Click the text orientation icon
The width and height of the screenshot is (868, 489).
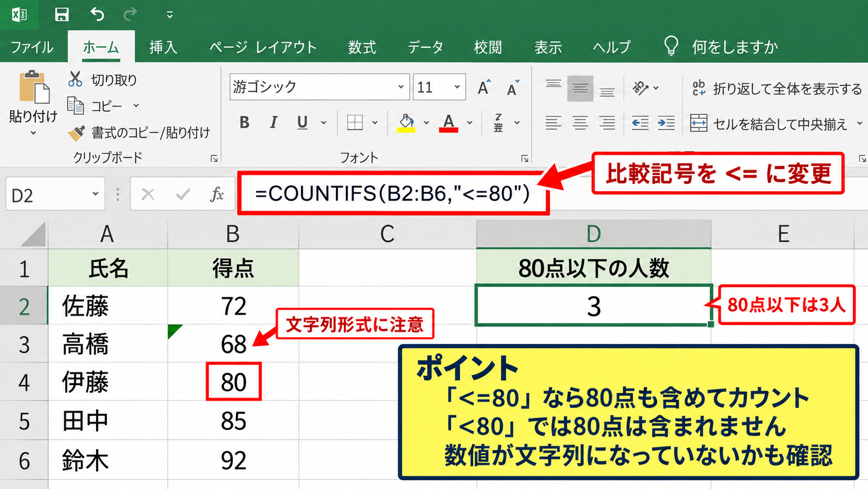(x=641, y=88)
